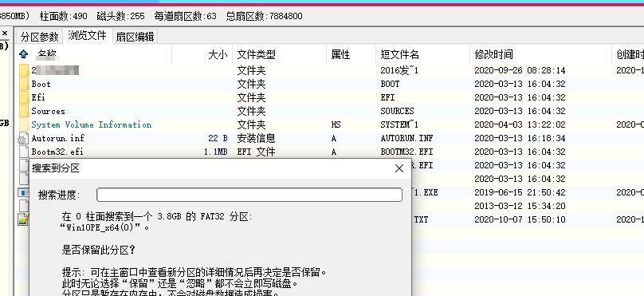Viewport: 644px width, 296px height.
Task: Close the 搜索到分区 dialog
Action: (399, 168)
